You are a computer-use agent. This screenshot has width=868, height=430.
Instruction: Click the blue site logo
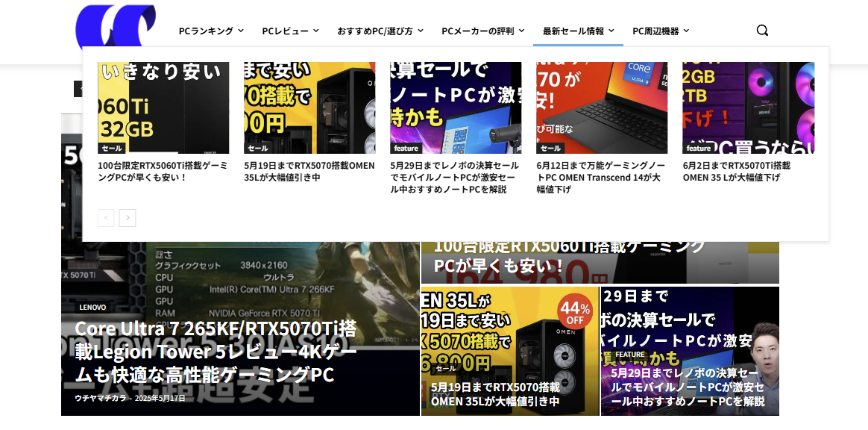115,25
